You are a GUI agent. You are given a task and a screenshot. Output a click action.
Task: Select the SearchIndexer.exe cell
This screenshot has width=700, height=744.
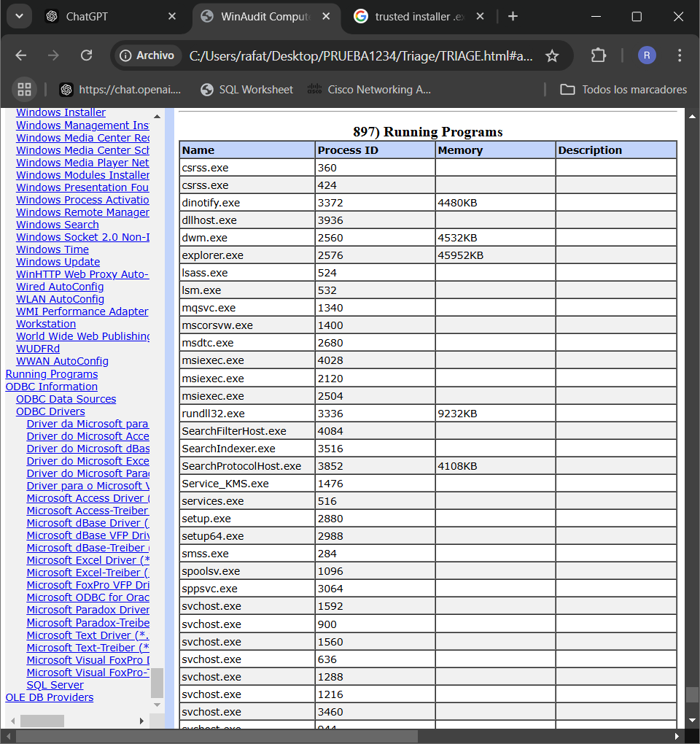247,449
